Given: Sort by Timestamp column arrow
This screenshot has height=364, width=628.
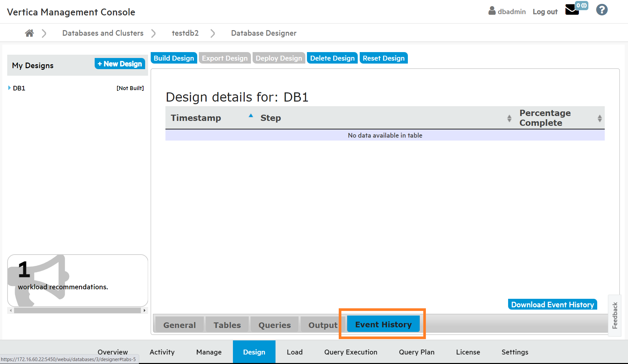Looking at the screenshot, I should pos(251,116).
